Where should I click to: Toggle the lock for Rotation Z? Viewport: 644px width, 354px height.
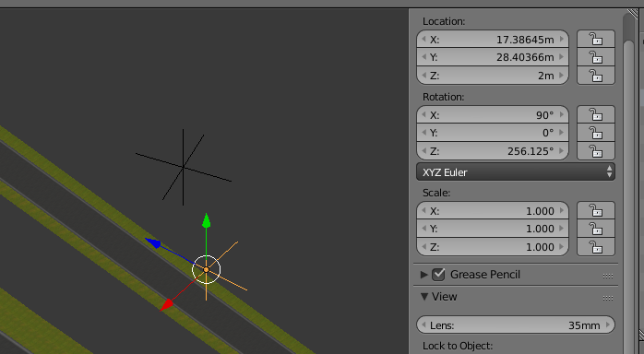[595, 151]
